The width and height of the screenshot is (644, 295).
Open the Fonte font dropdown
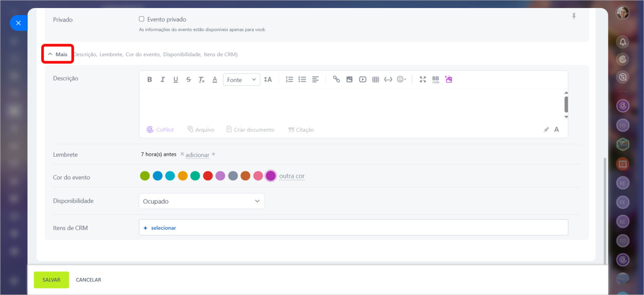242,79
